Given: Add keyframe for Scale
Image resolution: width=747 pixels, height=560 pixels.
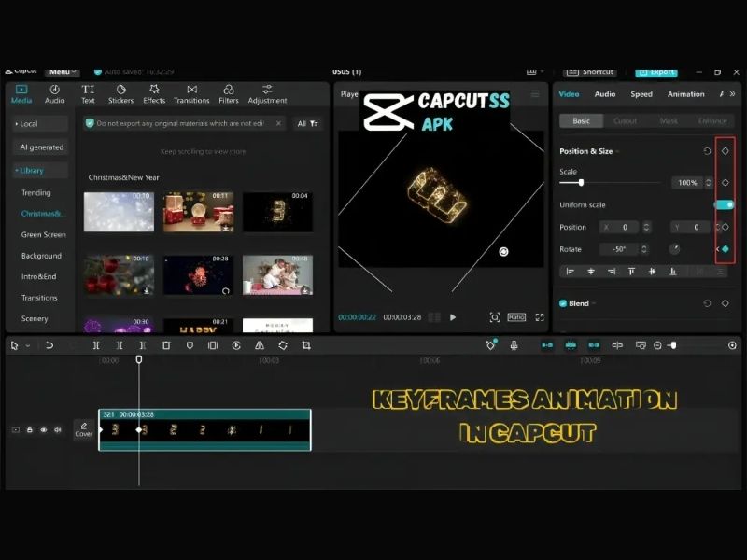Looking at the screenshot, I should pyautogui.click(x=726, y=182).
